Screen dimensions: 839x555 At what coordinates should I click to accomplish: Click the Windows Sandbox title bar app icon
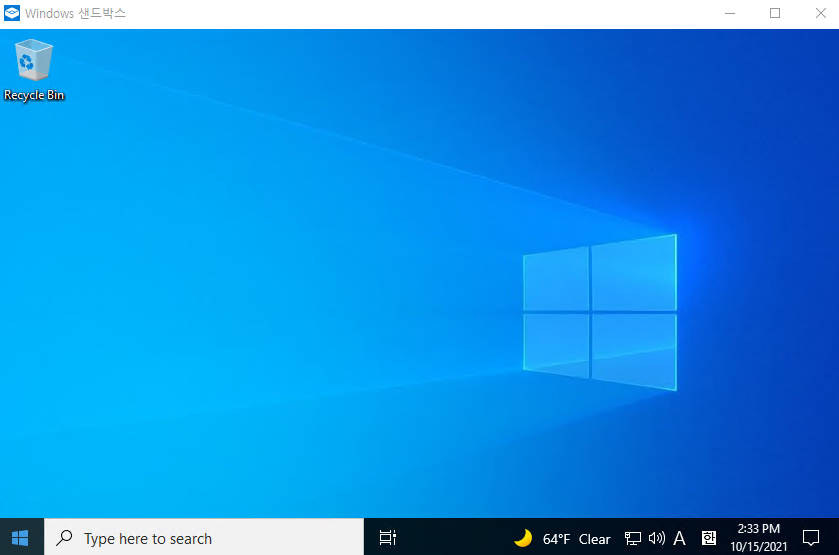12,13
